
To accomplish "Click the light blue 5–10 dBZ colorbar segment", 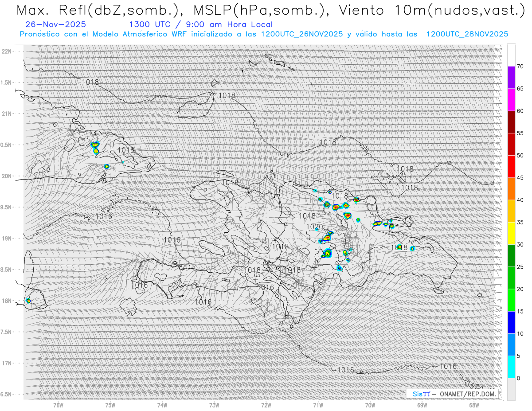I will tap(511, 345).
